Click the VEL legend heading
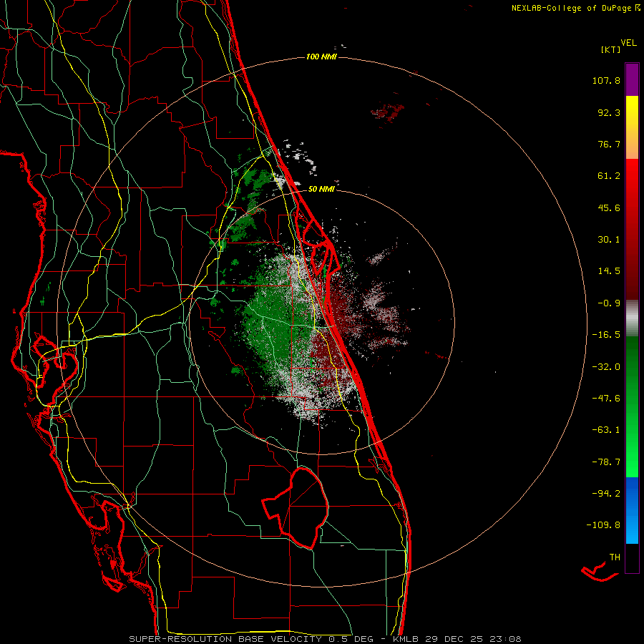Screen dimensions: 644x644 pyautogui.click(x=628, y=43)
